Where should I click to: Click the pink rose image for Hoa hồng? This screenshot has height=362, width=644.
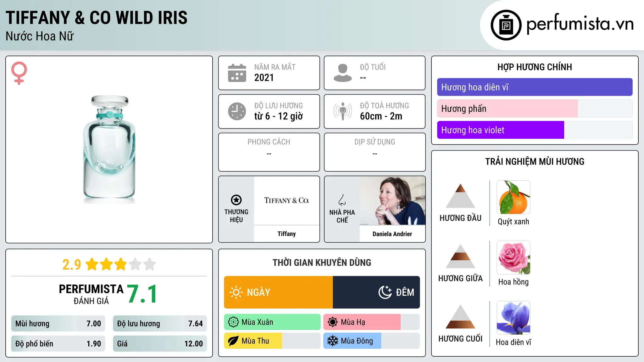point(514,258)
